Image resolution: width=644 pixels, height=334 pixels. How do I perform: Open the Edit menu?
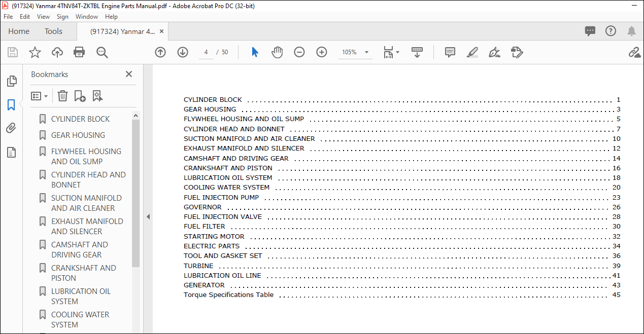point(25,17)
